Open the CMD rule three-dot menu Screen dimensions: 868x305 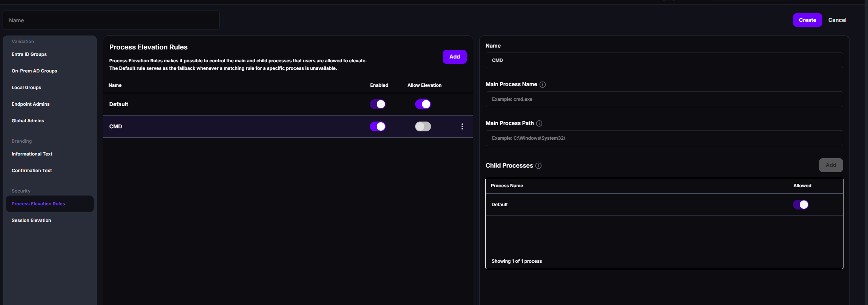coord(462,126)
